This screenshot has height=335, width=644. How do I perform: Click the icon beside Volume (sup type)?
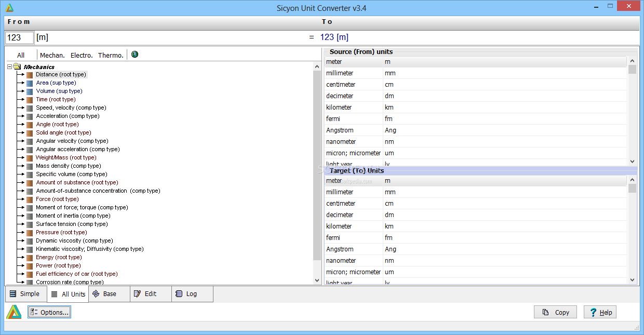click(30, 91)
